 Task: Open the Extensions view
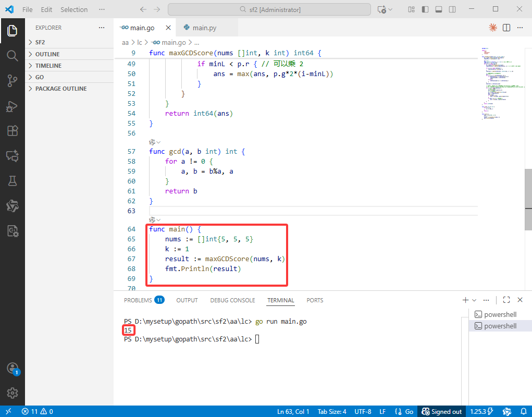pyautogui.click(x=12, y=131)
